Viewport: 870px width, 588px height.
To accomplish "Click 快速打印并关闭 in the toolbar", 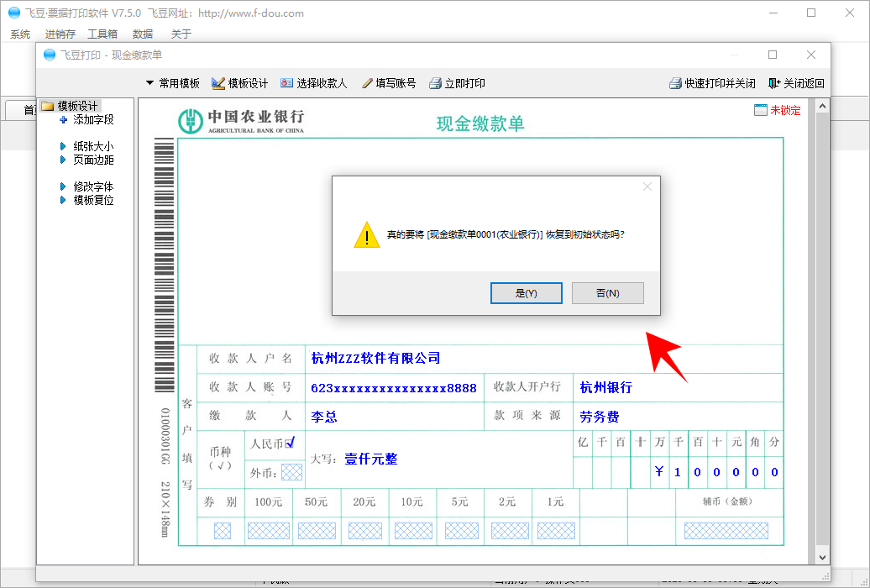I will tap(712, 83).
